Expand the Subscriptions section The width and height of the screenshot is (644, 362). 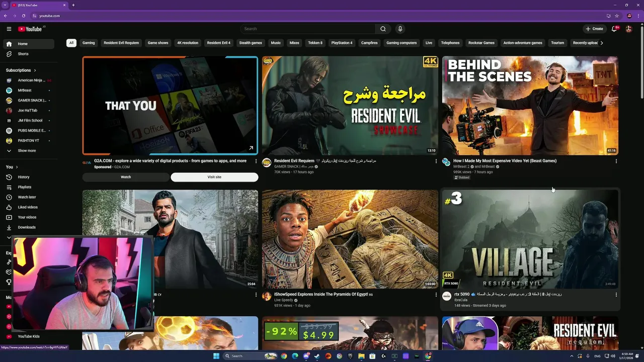[21, 70]
